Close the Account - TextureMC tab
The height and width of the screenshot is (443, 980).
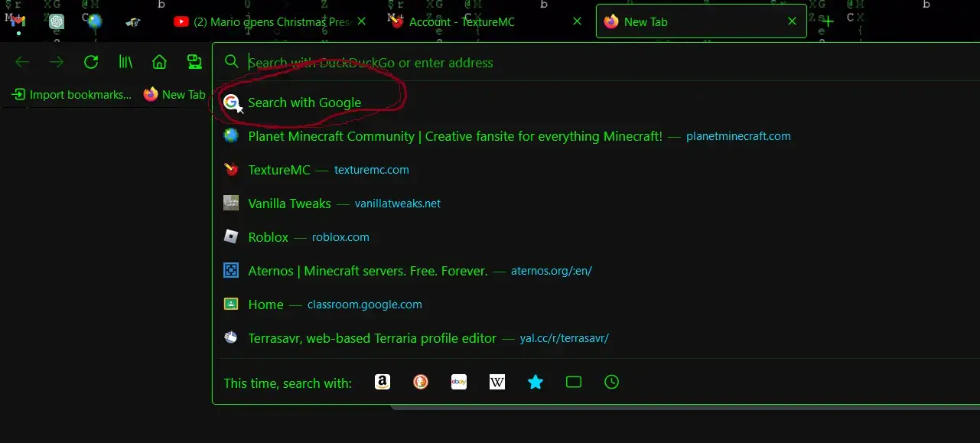click(x=578, y=21)
